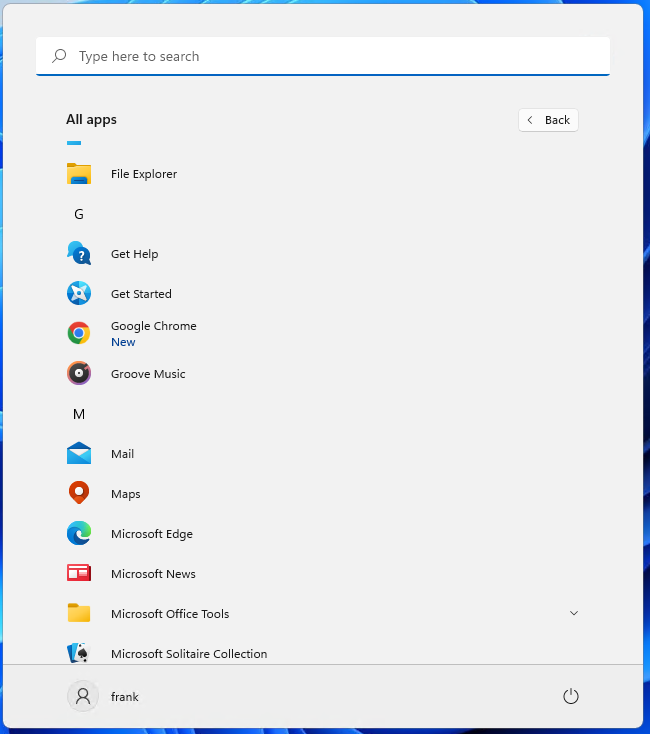
Task: Click the 'Google Chrome' name
Action: coord(153,326)
